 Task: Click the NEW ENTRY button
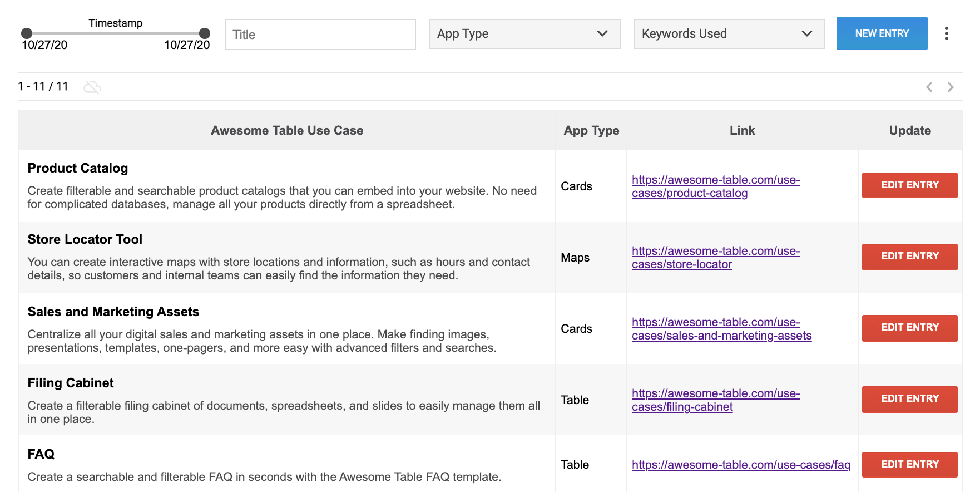click(882, 33)
